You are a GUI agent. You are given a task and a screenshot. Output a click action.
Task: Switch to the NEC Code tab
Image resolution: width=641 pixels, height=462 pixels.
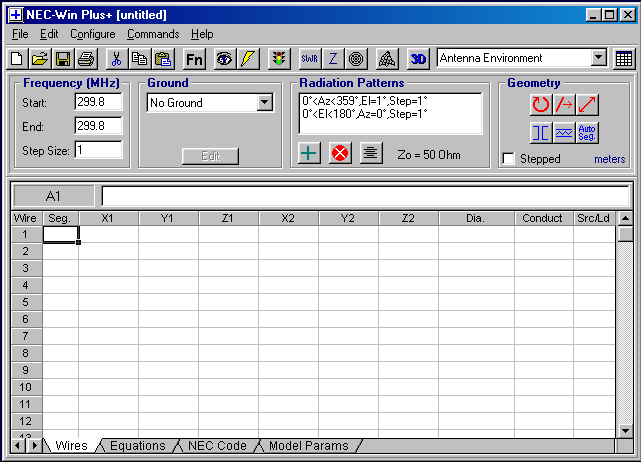(x=217, y=446)
